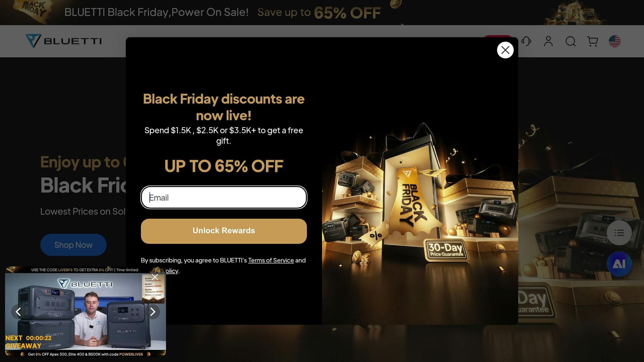Viewport: 644px width, 362px height.
Task: Open the customer support headset icon
Action: (x=526, y=41)
